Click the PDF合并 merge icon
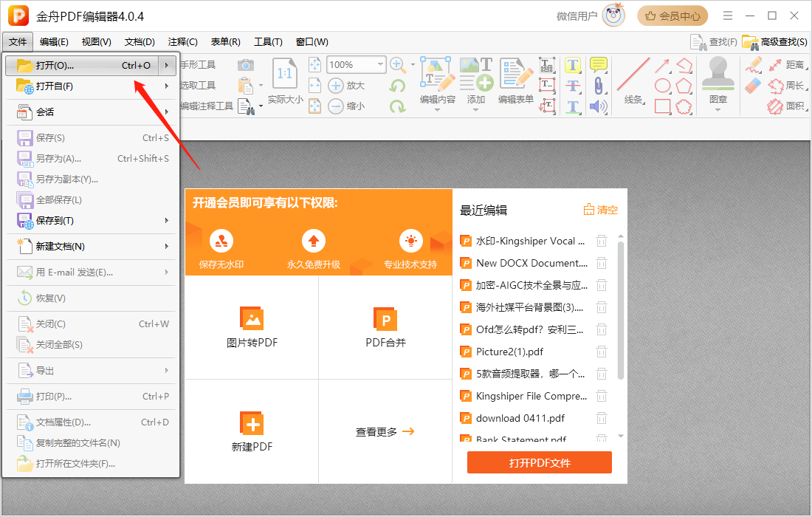The image size is (812, 517). coord(385,319)
